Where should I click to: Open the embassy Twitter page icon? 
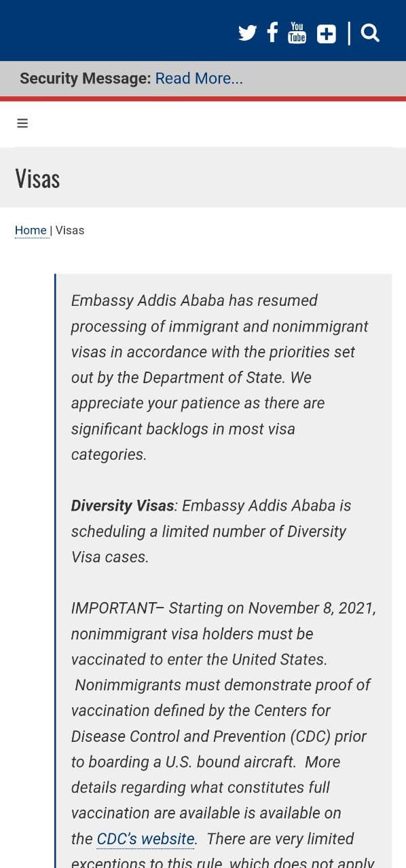tap(247, 33)
